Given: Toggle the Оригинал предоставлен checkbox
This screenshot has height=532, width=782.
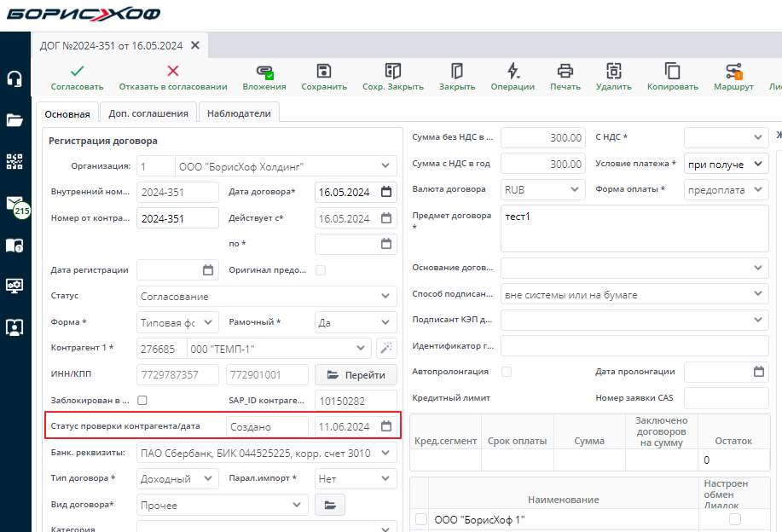Looking at the screenshot, I should coord(321,270).
